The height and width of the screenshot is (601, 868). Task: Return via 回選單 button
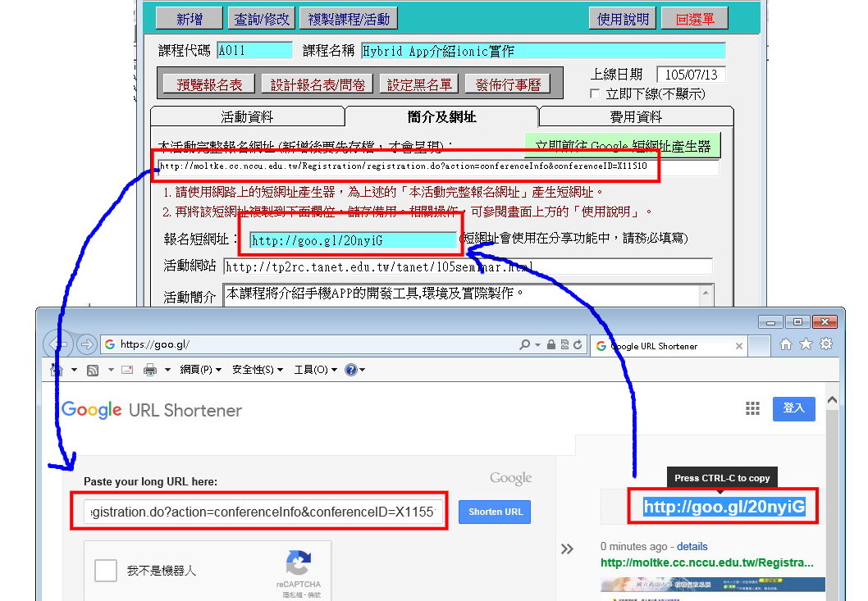click(695, 19)
